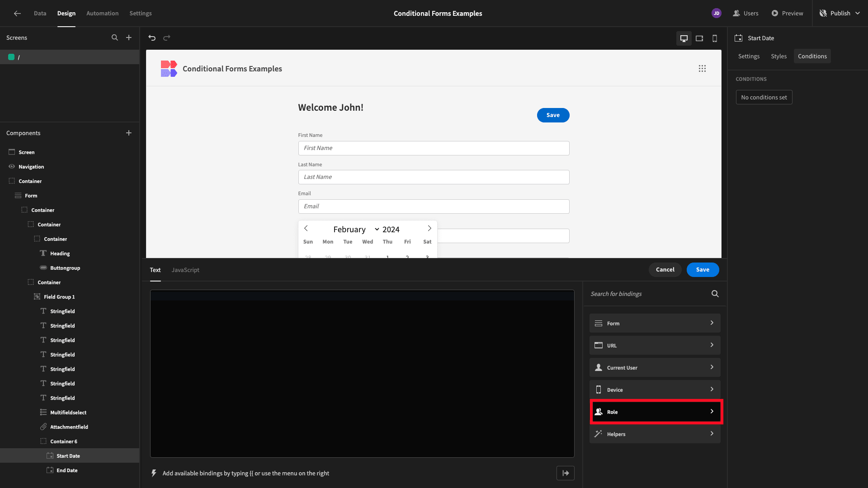The width and height of the screenshot is (868, 488).
Task: Switch to JavaScript binding mode
Action: coord(185,270)
